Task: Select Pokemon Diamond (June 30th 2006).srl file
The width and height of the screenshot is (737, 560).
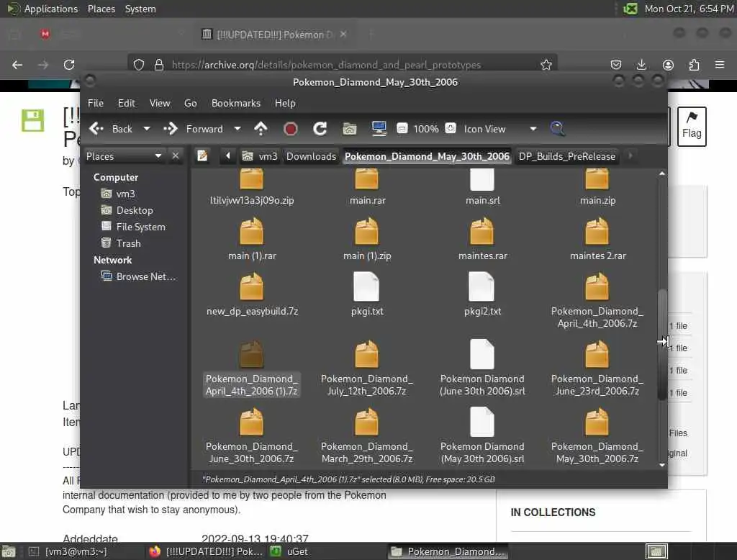Action: 482,368
